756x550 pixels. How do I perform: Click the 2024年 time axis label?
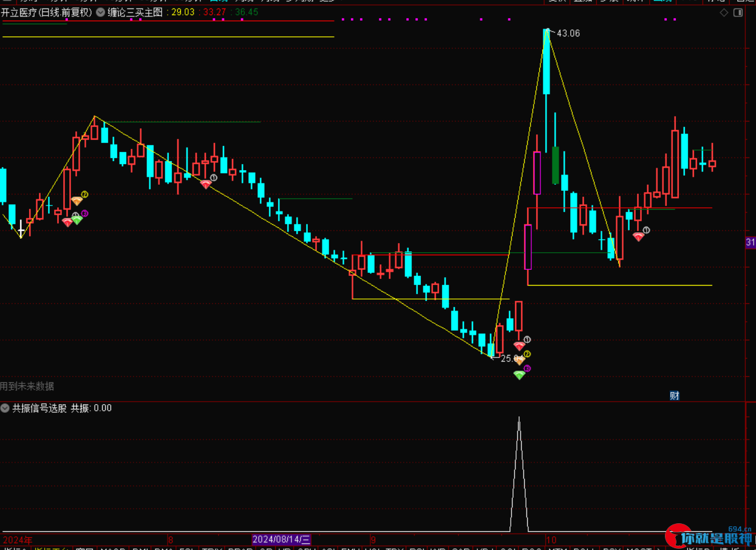(x=18, y=539)
